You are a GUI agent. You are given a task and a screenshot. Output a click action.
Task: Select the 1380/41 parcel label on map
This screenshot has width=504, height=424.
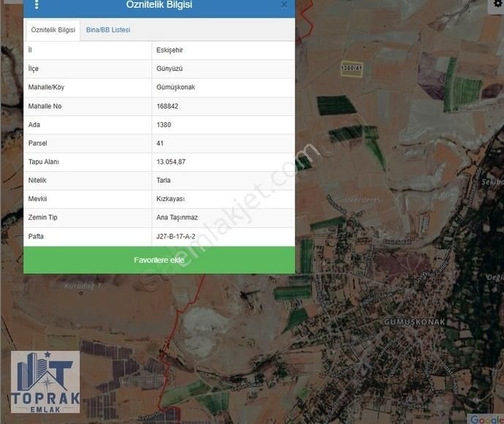pyautogui.click(x=351, y=68)
